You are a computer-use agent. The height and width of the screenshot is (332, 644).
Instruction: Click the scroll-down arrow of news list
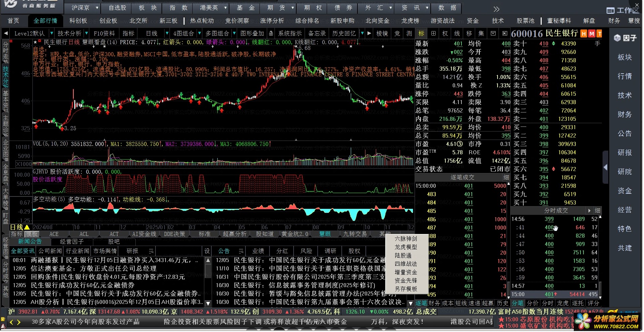click(208, 303)
